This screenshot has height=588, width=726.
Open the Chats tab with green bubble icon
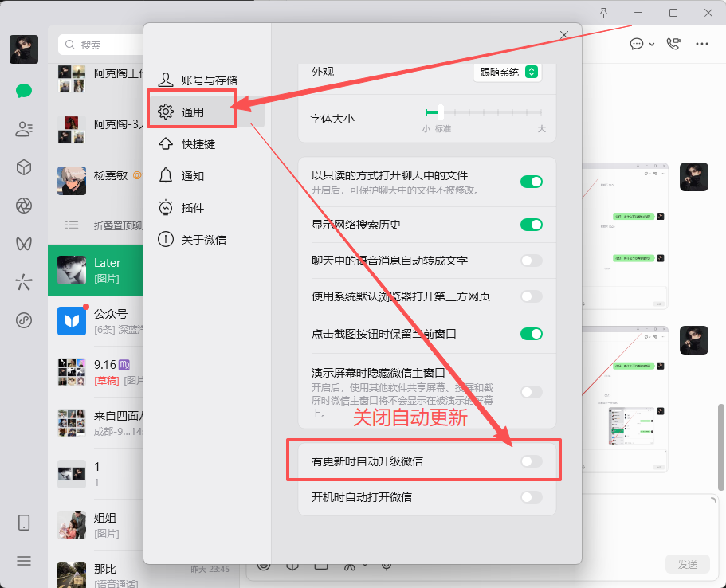[24, 90]
